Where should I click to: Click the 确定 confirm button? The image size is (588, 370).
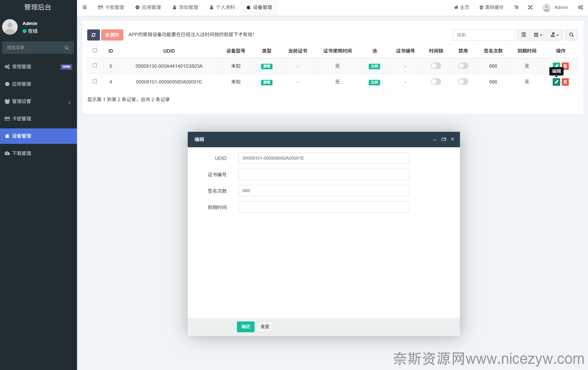tap(246, 327)
